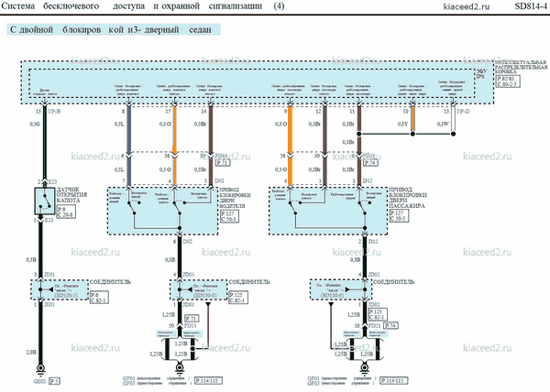Image resolution: width=550 pixels, height=392 pixels.
Task: Open P.127 C.50-1 driver door reference box
Action: pos(229,216)
